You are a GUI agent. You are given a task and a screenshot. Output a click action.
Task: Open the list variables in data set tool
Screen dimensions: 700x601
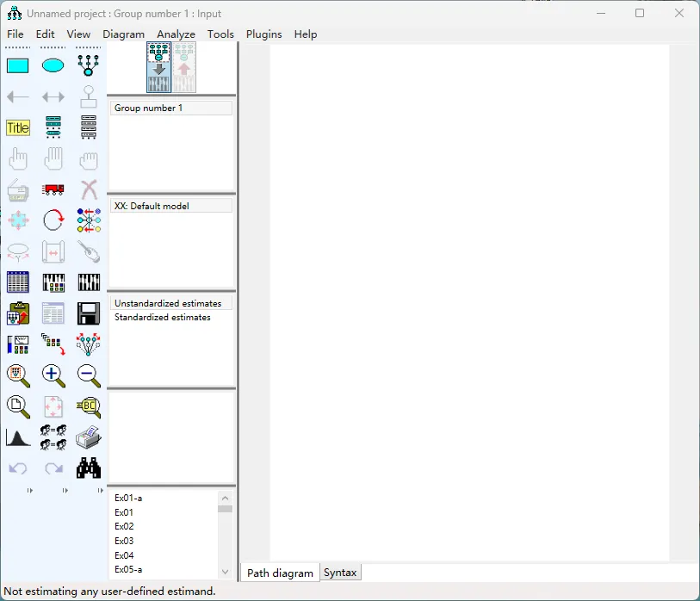tap(89, 127)
